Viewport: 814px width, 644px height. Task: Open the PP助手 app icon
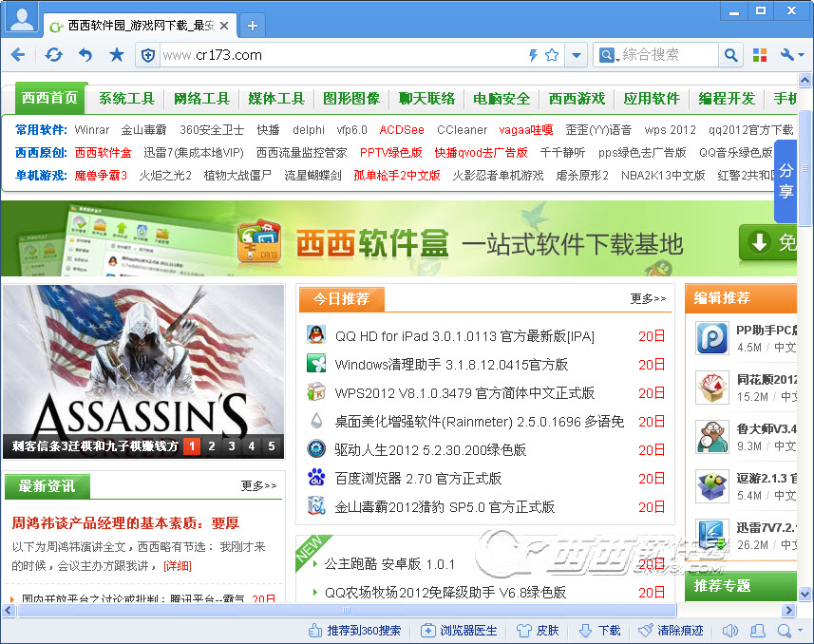click(712, 338)
